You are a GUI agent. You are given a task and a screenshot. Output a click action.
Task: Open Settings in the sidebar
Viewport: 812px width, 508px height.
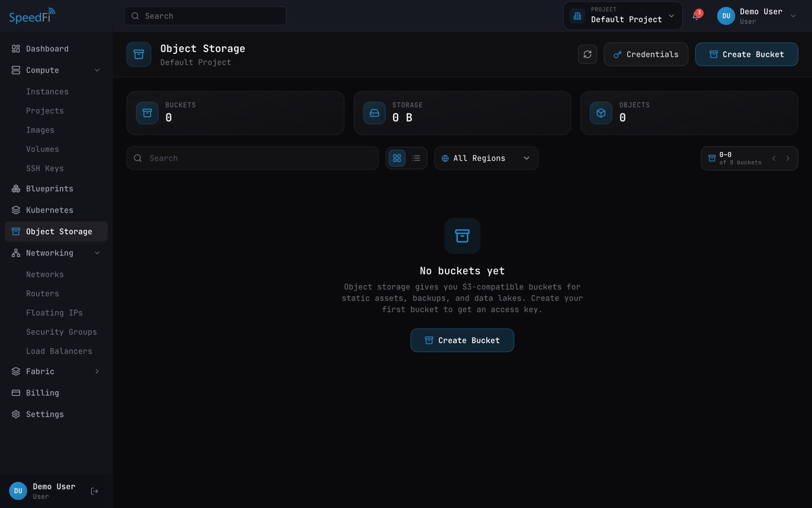point(56,414)
